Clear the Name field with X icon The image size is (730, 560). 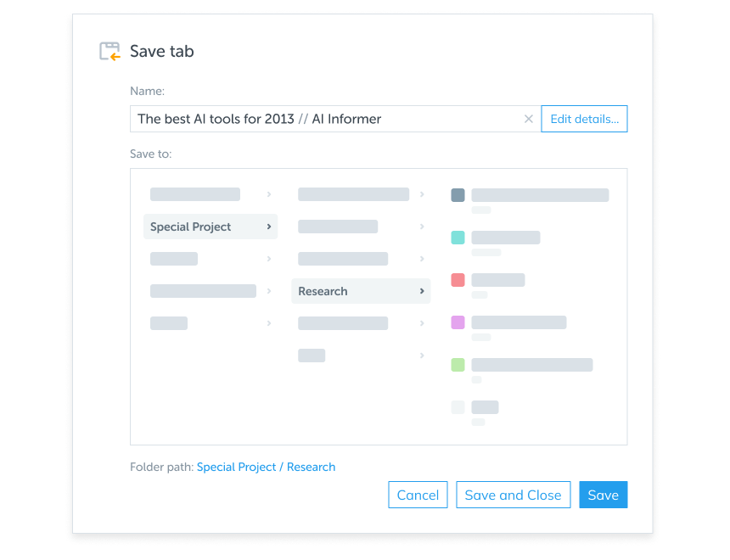coord(528,119)
